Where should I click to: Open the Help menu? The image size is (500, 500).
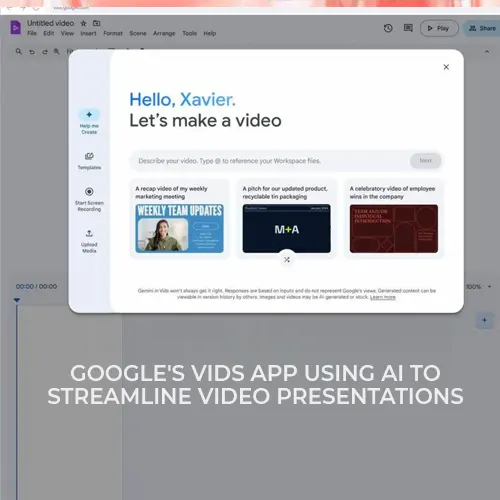tap(210, 33)
